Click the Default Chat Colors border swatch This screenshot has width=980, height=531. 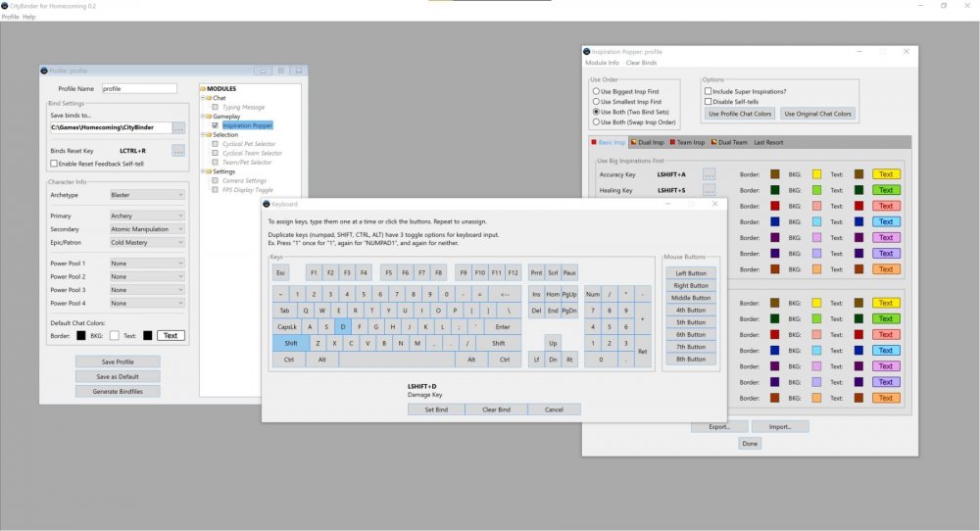tap(81, 335)
